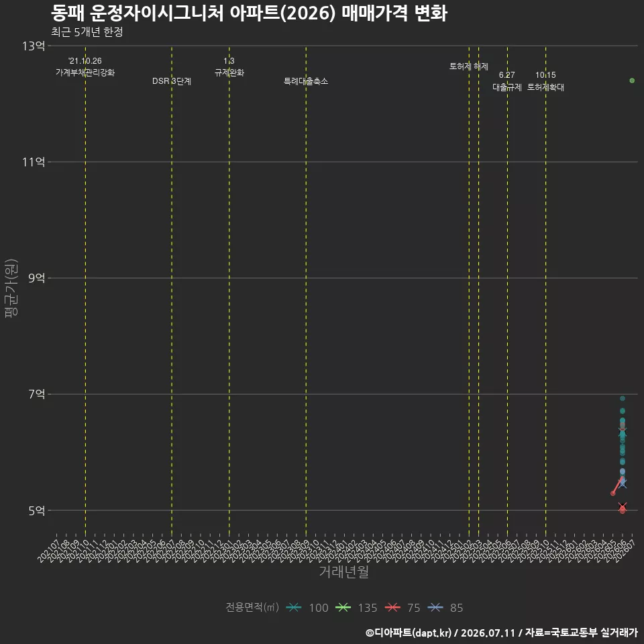Click the footer credit ©디아파트(dapt.kr)

click(x=409, y=633)
